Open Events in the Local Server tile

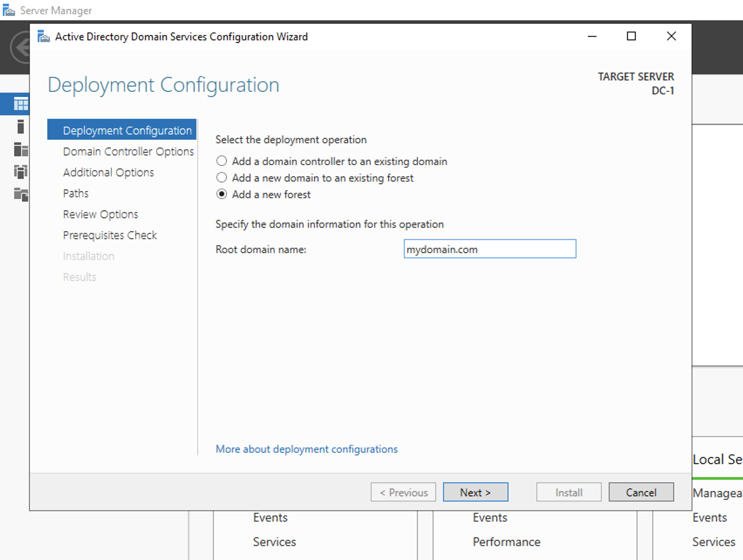tap(709, 517)
